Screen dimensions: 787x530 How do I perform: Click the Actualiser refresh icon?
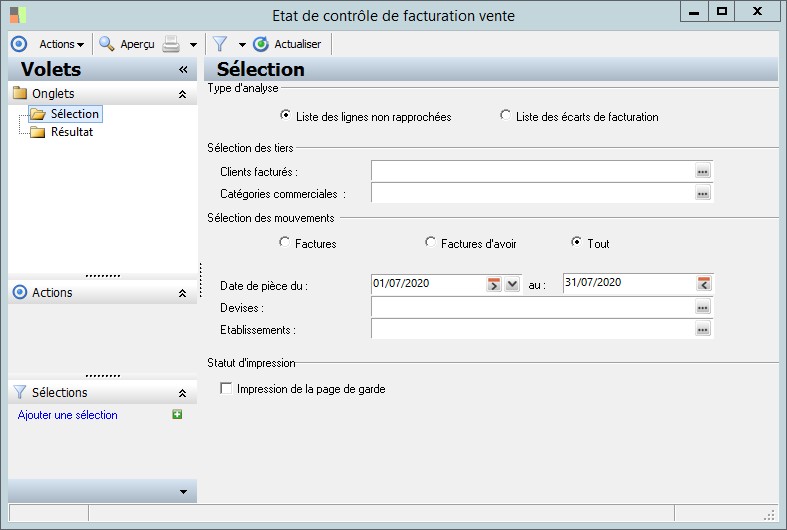(x=261, y=44)
